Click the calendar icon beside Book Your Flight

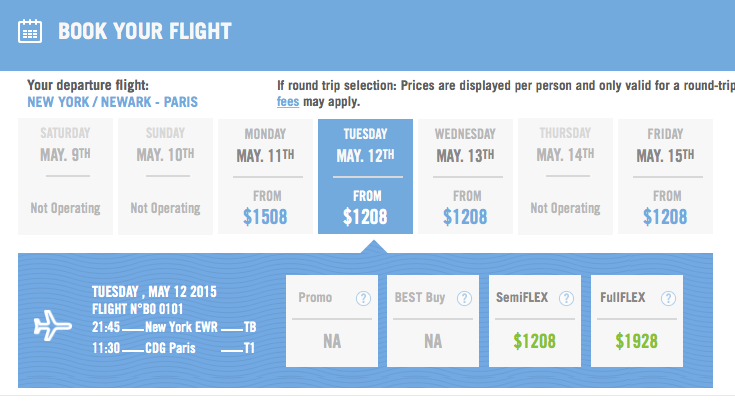click(x=30, y=30)
